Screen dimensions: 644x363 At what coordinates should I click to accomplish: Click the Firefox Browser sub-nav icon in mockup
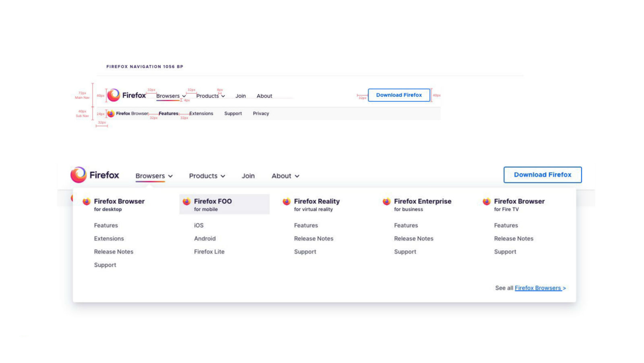click(111, 114)
